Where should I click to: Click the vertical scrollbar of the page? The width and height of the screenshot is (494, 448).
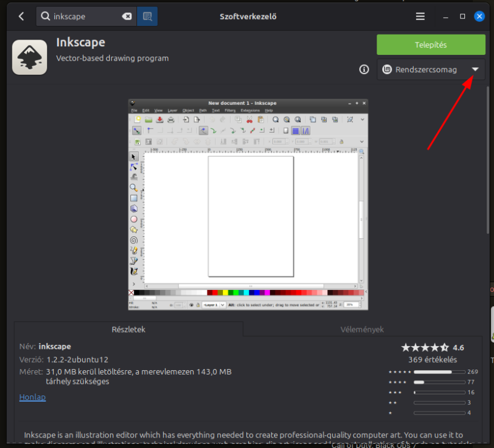[x=488, y=160]
